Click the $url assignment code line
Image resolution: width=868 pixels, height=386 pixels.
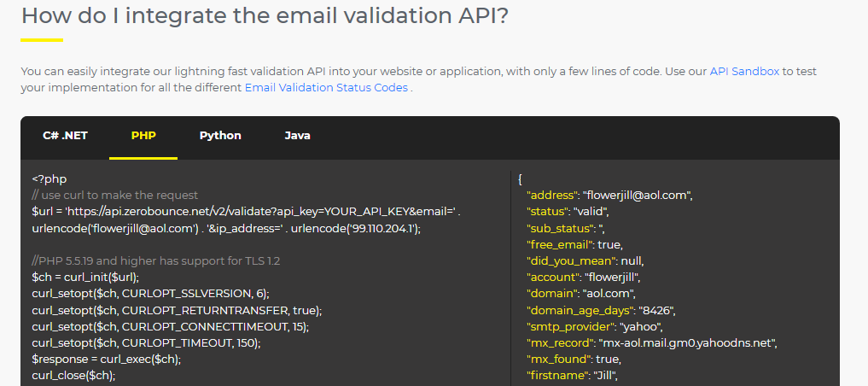pos(246,212)
